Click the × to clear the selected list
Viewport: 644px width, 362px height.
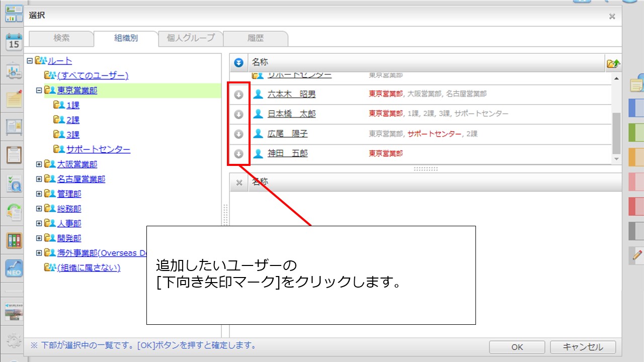coord(238,182)
